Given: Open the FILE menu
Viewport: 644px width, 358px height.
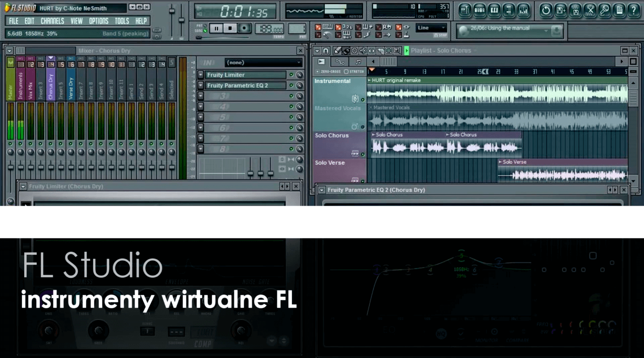Looking at the screenshot, I should pyautogui.click(x=14, y=21).
